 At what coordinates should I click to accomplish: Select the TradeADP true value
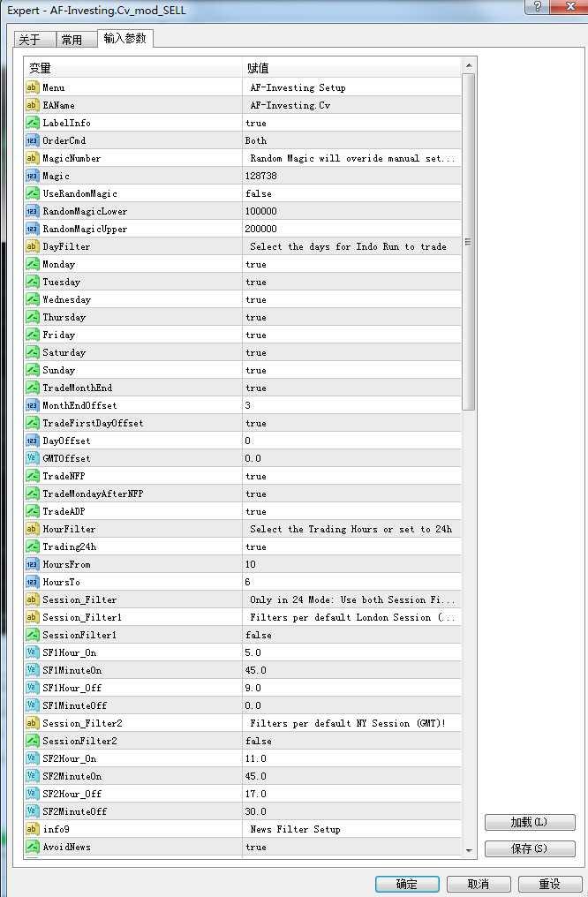(x=352, y=511)
